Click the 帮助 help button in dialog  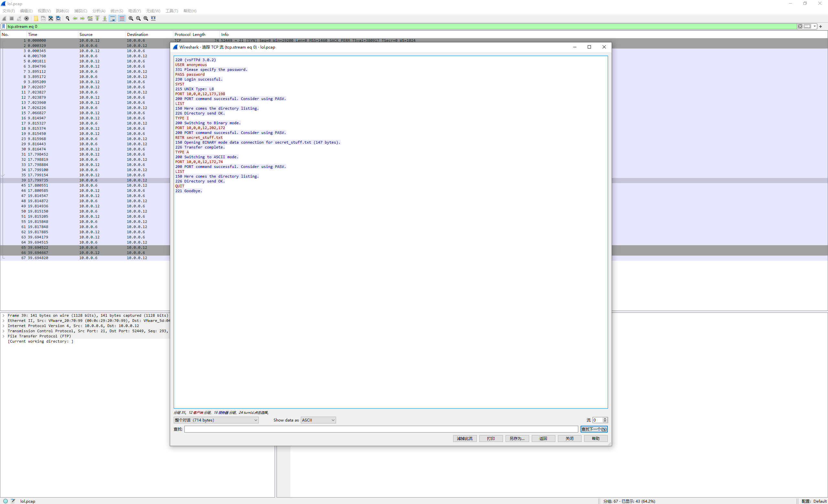[x=596, y=438]
